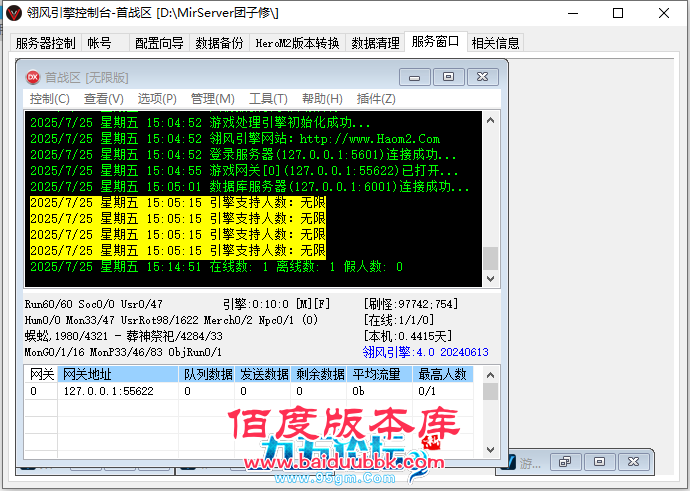Screen dimensions: 690x491
Task: Maximize the minimized 游... child window
Action: click(x=599, y=462)
